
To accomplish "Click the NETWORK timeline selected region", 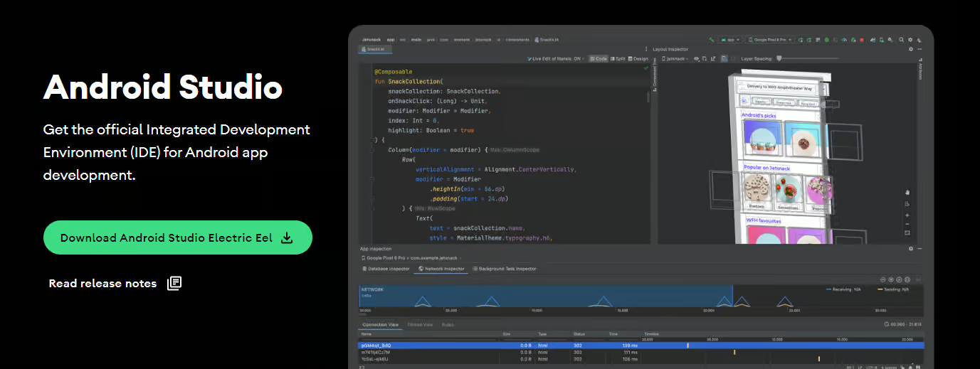I will (545, 296).
